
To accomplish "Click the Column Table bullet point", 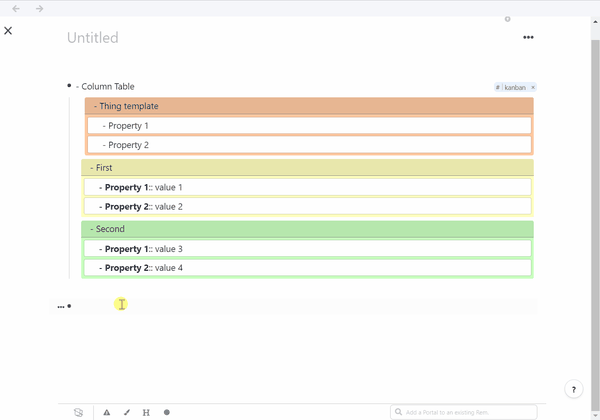I will (68, 87).
